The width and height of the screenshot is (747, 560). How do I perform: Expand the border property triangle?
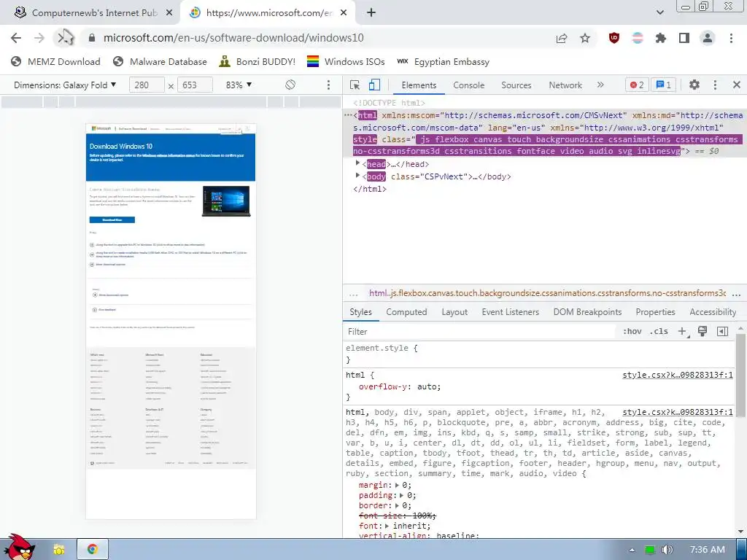(398, 505)
